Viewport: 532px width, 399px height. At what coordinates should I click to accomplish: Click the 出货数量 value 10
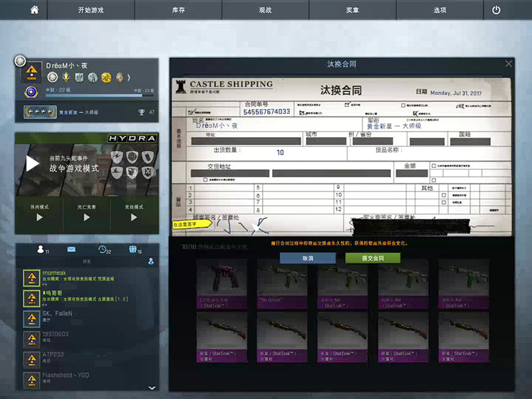pos(280,153)
